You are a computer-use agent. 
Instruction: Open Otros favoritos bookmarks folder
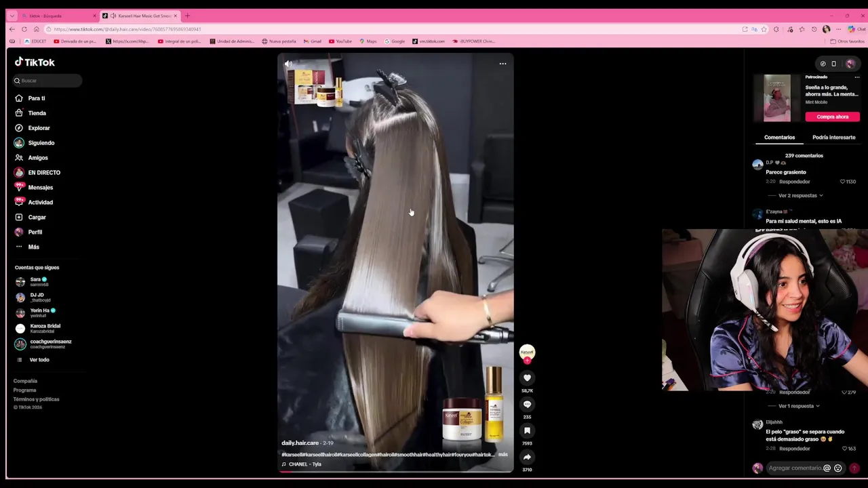coord(848,41)
